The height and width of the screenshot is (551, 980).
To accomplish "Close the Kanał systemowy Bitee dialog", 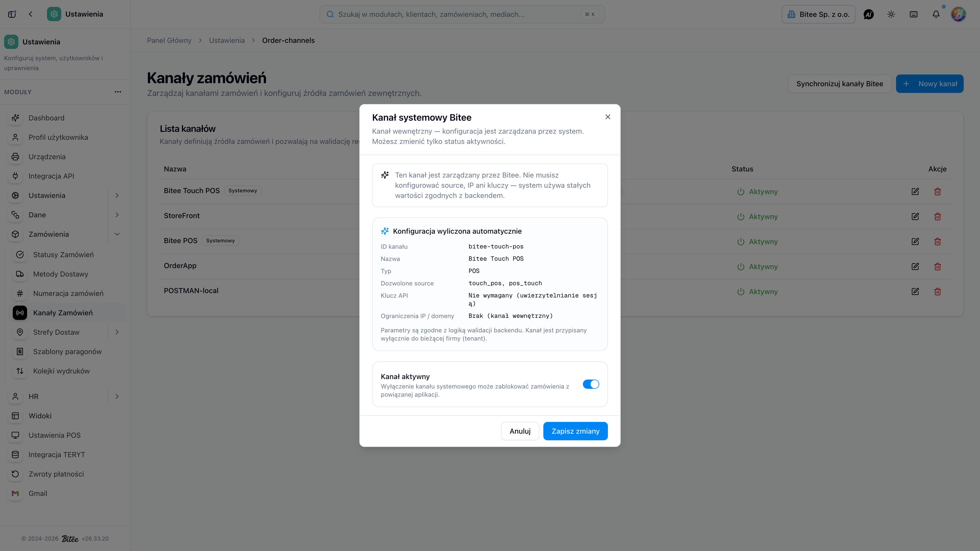I will point(608,117).
